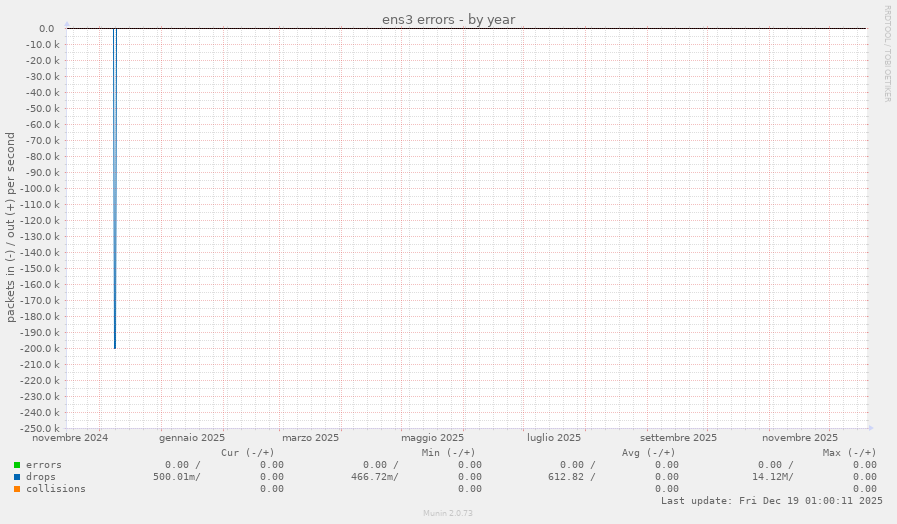Select the 'errors' legend label
The width and height of the screenshot is (897, 524).
[x=43, y=465]
